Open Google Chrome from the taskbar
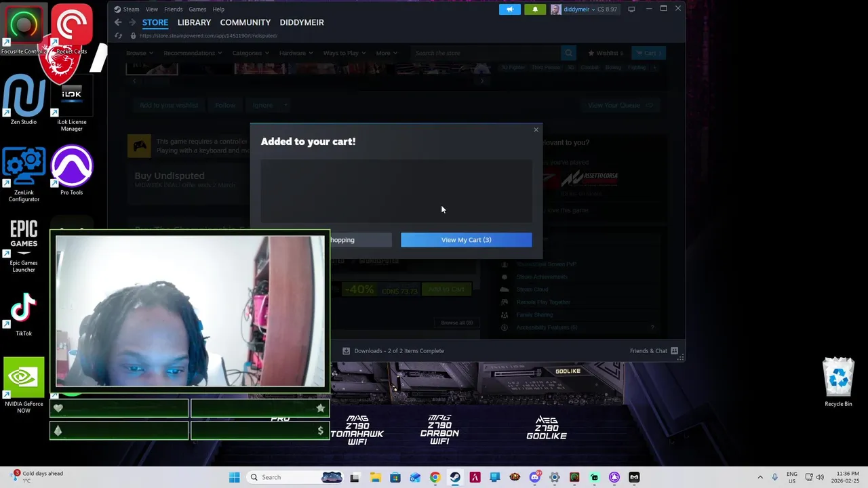The height and width of the screenshot is (488, 868). click(435, 477)
